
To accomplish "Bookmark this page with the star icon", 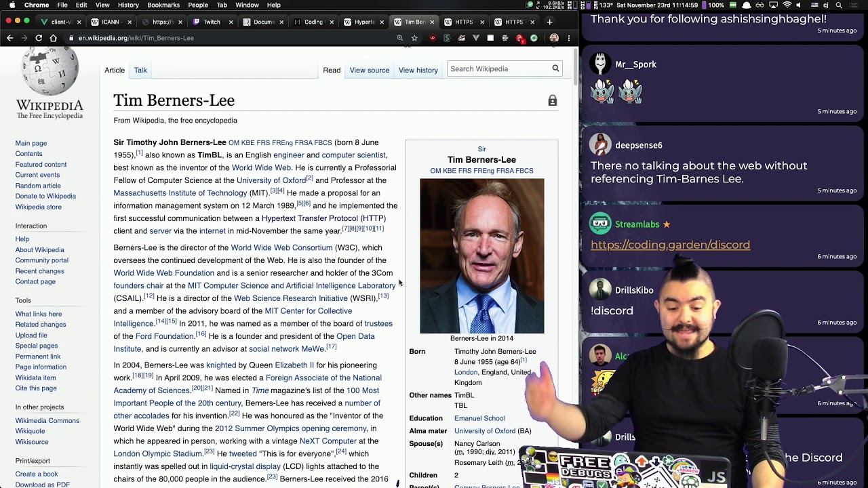I will click(414, 38).
